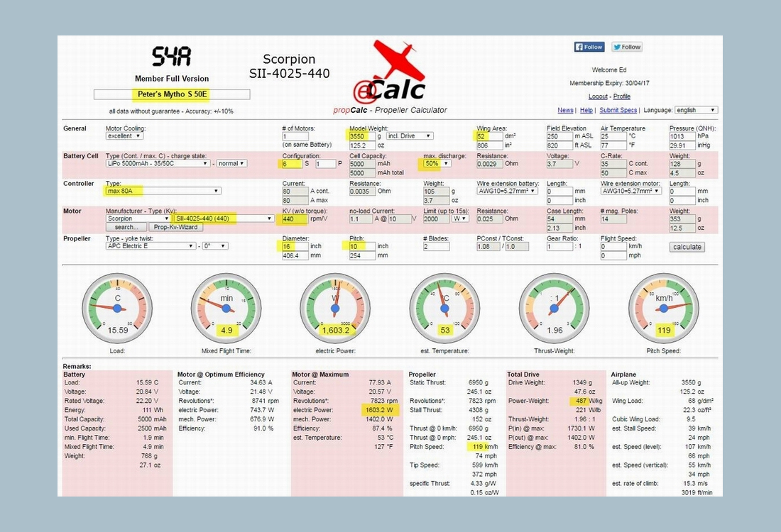Open the SII-4025-440 motor type dropdown
Image resolution: width=781 pixels, height=532 pixels.
pyautogui.click(x=223, y=218)
